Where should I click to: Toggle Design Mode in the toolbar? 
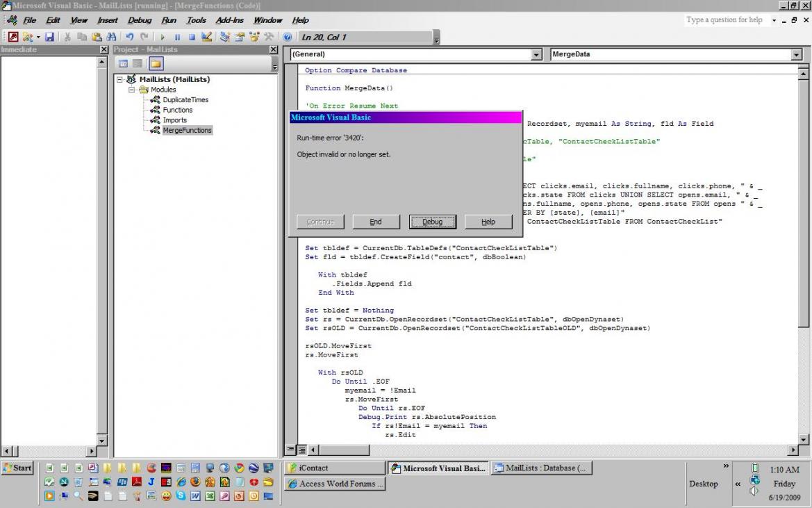(206, 37)
